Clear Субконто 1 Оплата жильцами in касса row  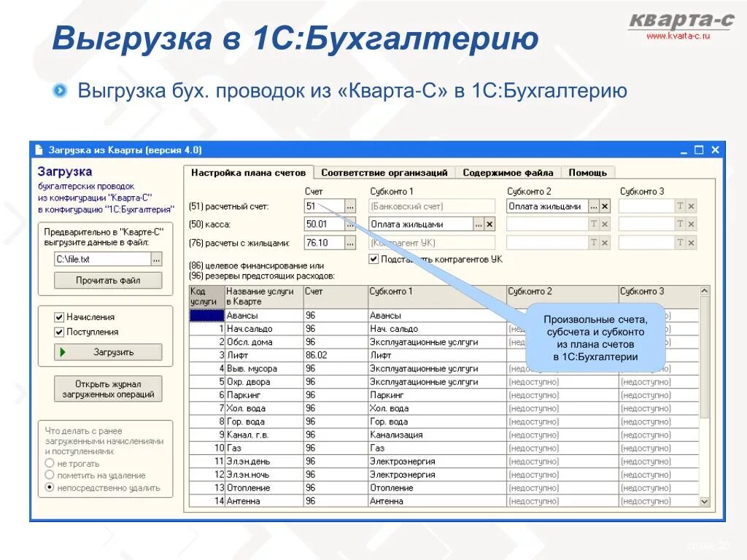click(x=489, y=225)
